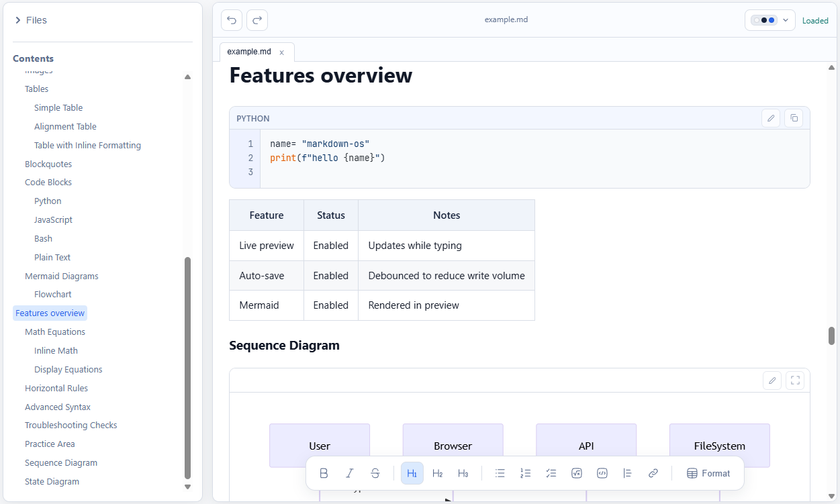The image size is (840, 504).
Task: Select Math Equations in the contents outline
Action: pos(55,332)
